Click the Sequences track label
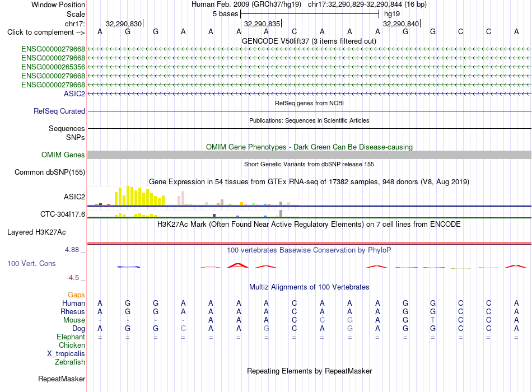 tap(67, 128)
